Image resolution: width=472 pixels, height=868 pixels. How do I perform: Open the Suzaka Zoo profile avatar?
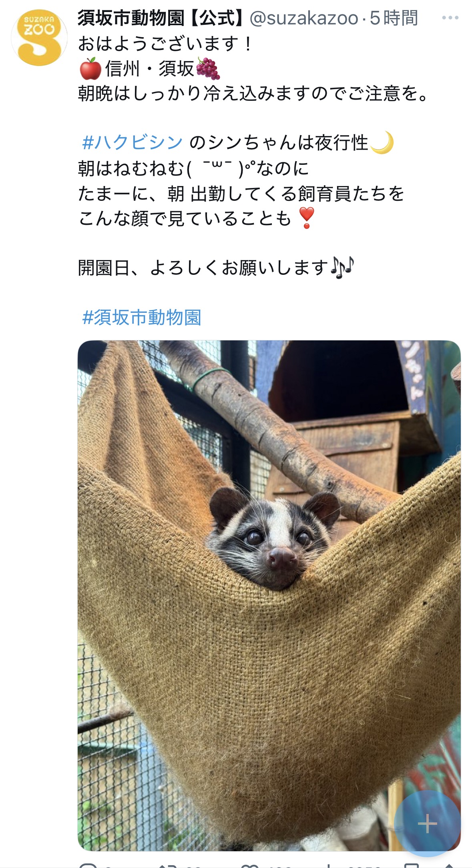point(39,38)
